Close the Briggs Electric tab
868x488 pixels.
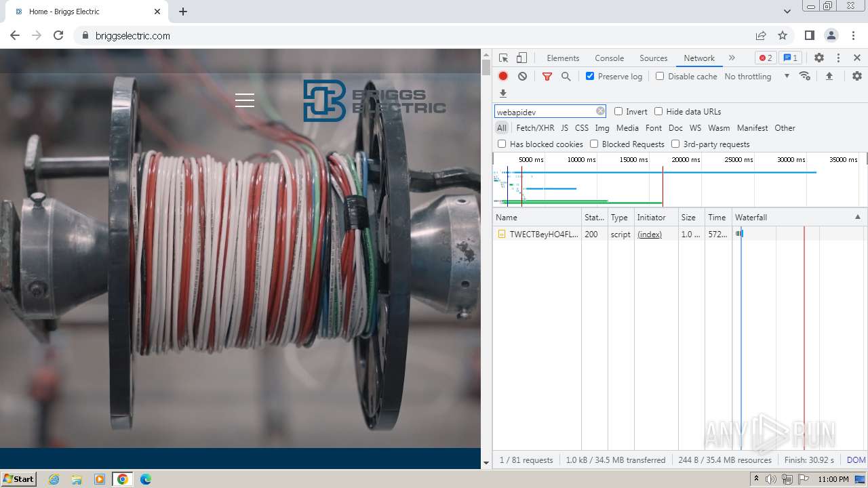click(157, 12)
